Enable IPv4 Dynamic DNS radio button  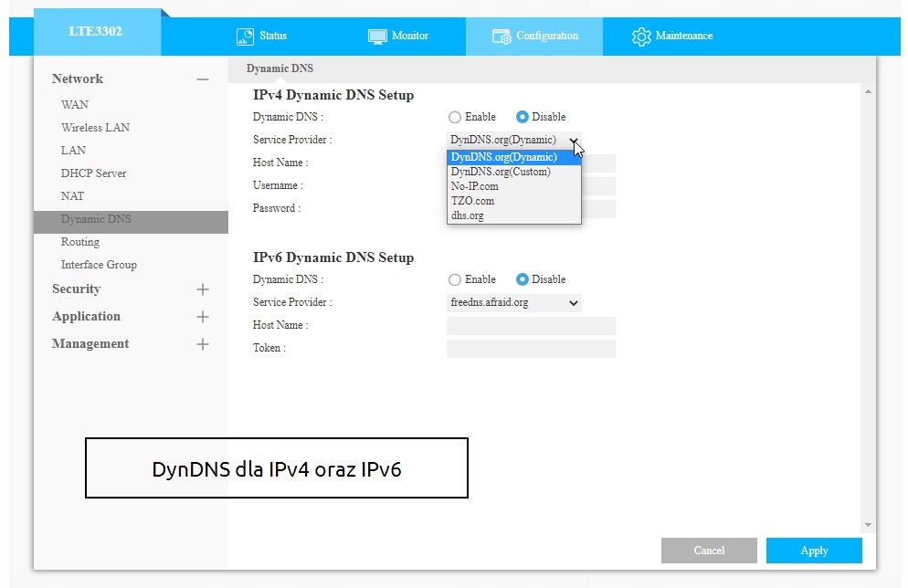tap(455, 117)
